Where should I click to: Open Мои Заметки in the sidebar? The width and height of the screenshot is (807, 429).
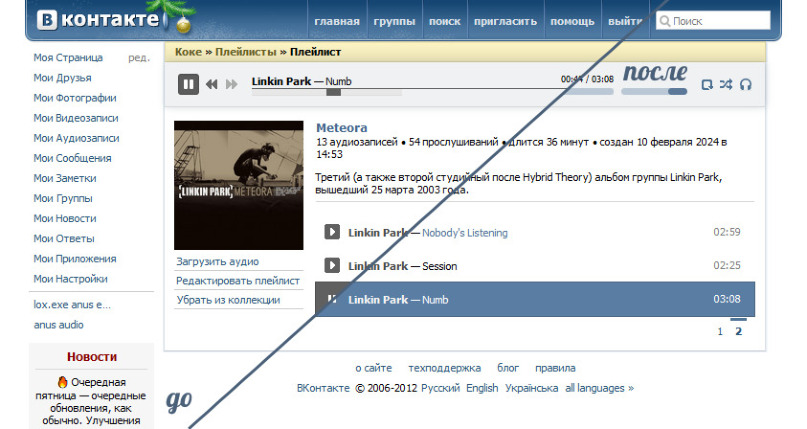coord(65,178)
